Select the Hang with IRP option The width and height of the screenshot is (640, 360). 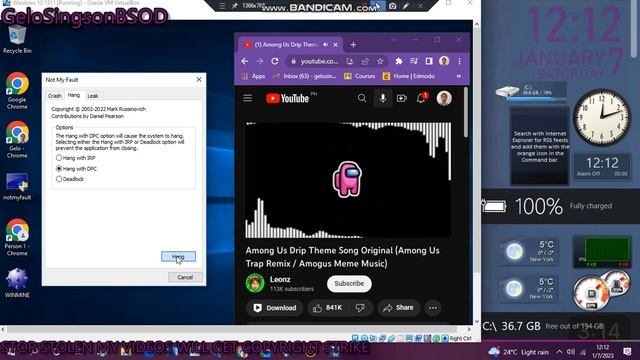(x=76, y=158)
